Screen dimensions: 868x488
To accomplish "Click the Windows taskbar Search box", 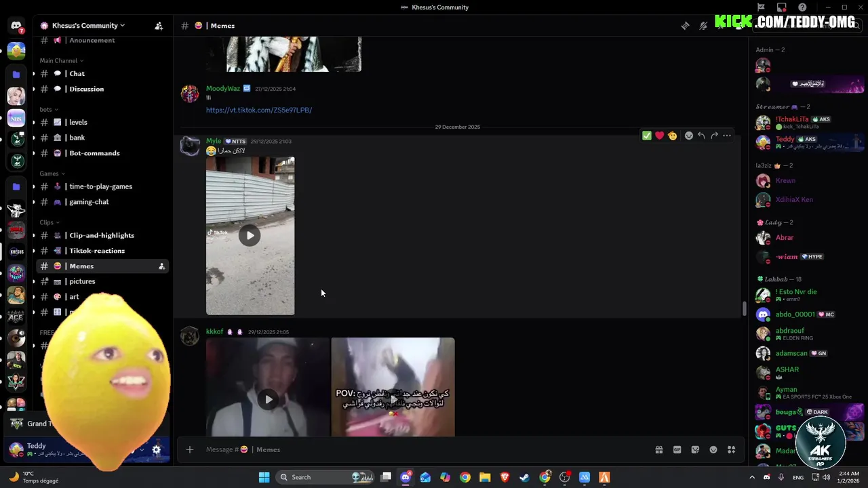I will pyautogui.click(x=325, y=477).
